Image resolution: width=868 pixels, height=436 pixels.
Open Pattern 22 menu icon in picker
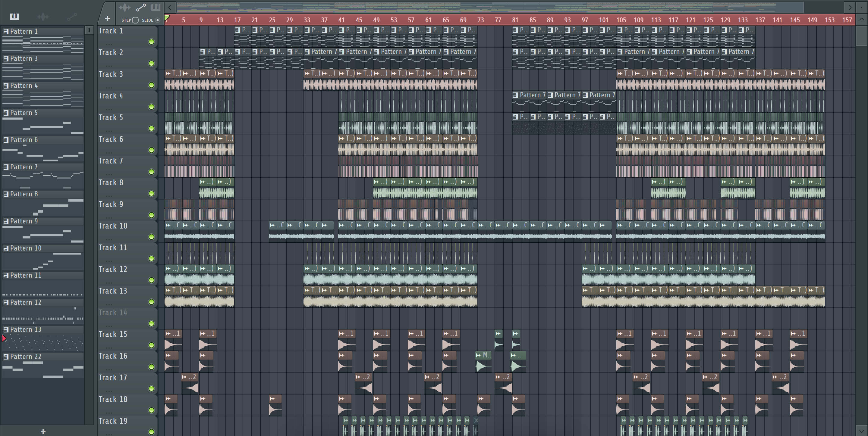6,357
